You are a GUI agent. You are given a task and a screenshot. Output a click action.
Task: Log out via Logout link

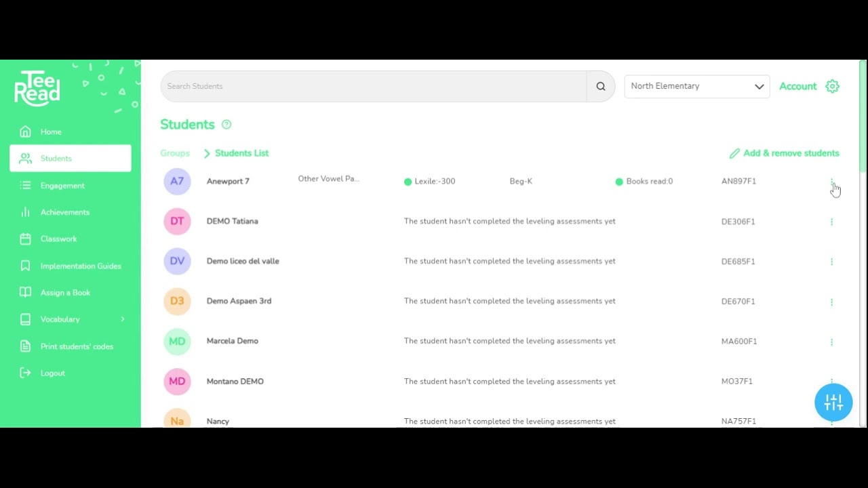(x=52, y=373)
